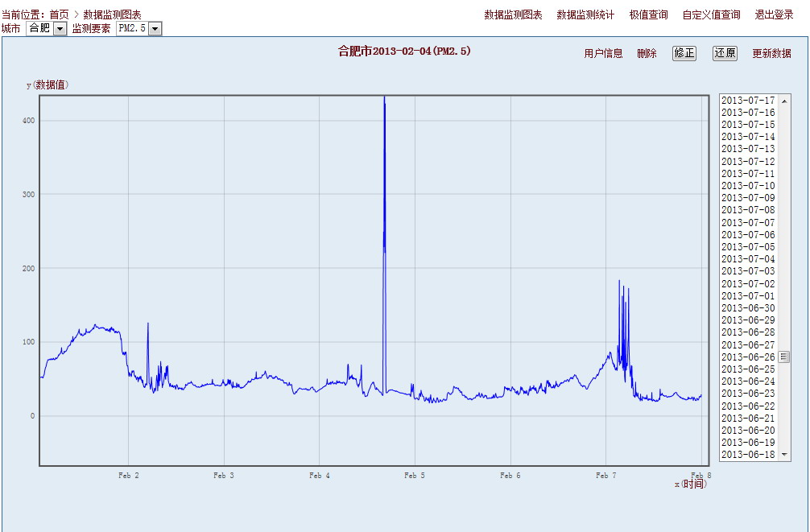Click 退出登录 to log out
The image size is (810, 532).
774,14
